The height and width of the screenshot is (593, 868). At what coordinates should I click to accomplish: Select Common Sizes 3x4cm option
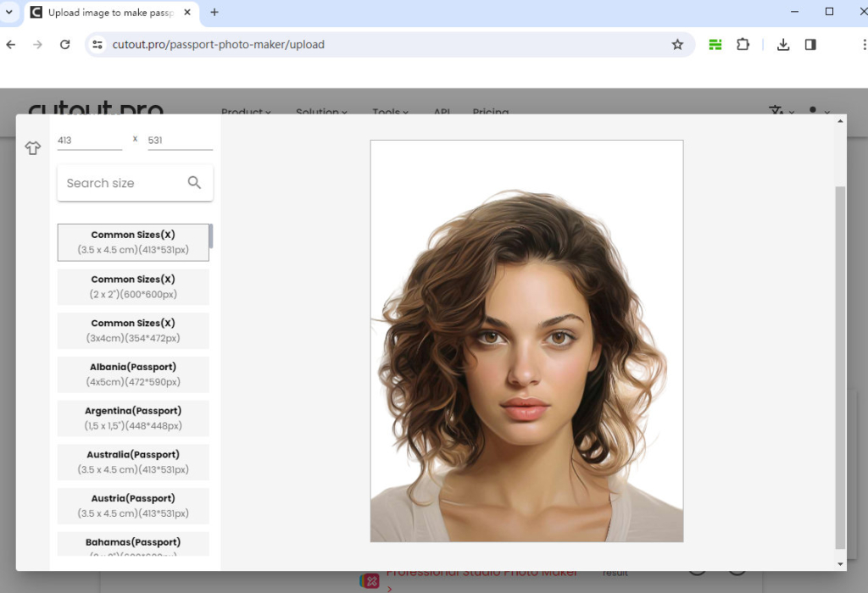pyautogui.click(x=133, y=330)
